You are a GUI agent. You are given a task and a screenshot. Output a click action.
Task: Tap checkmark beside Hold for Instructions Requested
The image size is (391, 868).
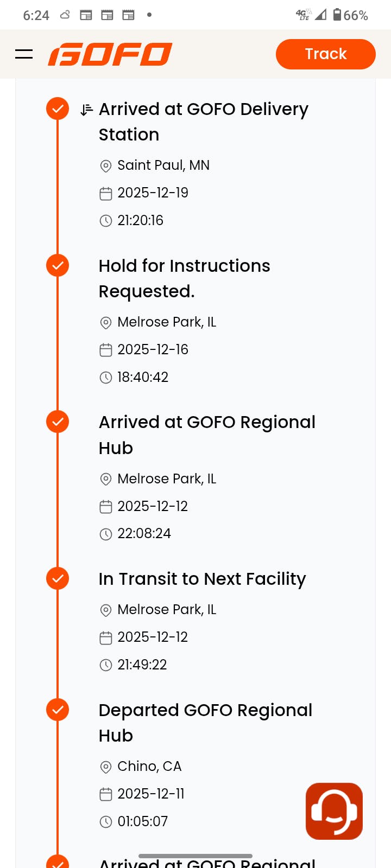58,265
